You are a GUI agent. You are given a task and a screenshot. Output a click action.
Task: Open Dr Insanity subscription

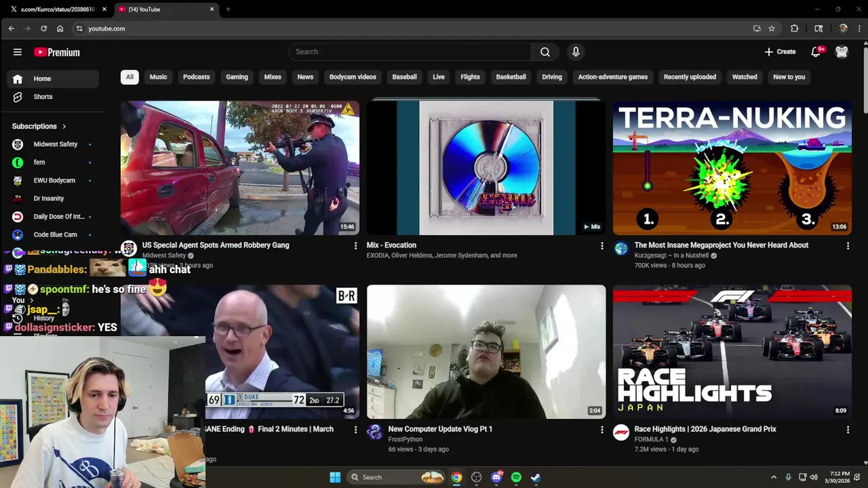pos(52,199)
